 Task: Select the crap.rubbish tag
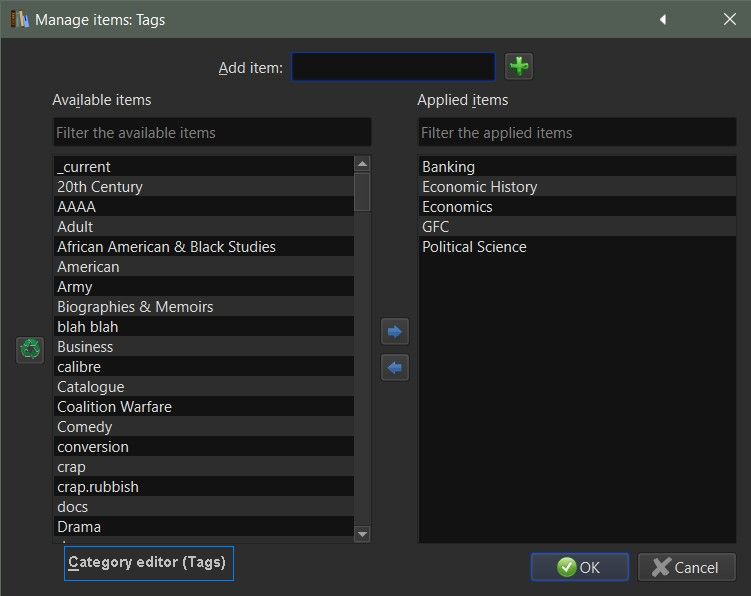point(204,486)
